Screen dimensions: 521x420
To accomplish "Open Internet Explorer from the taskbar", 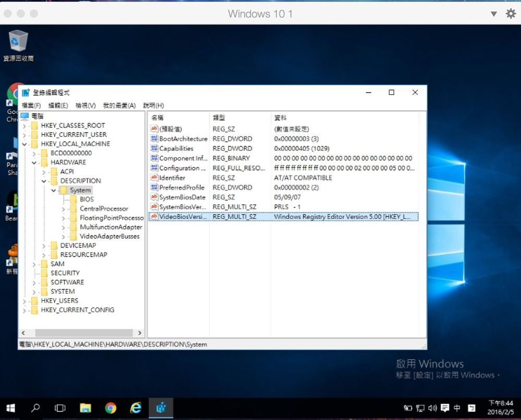I will tap(135, 408).
